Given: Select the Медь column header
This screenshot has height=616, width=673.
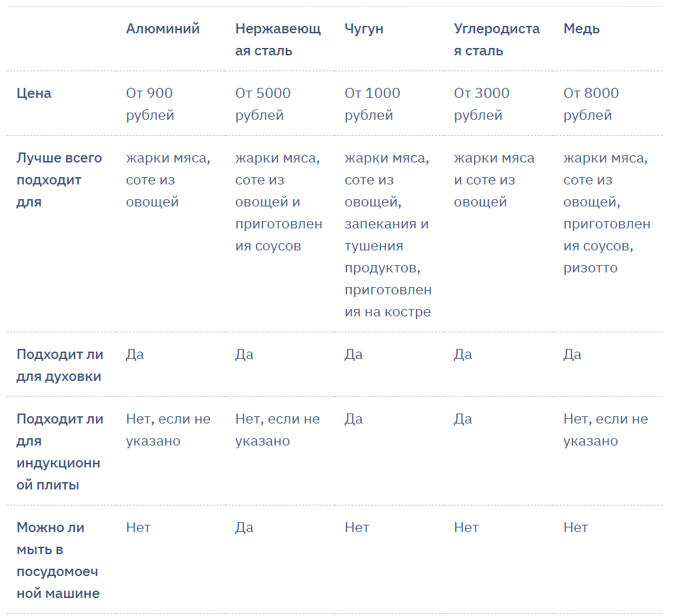Looking at the screenshot, I should 581,29.
